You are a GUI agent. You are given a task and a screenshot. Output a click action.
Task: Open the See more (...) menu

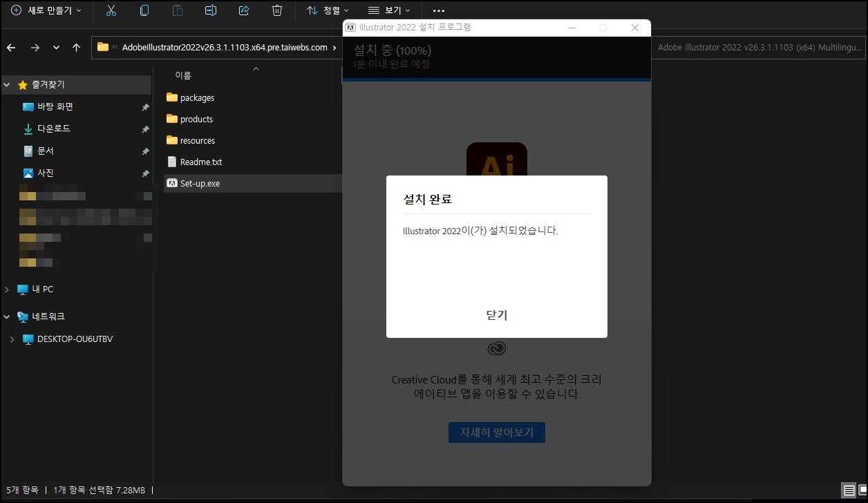coord(438,10)
